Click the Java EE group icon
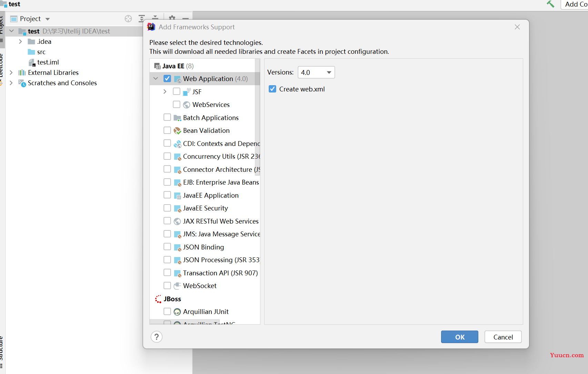The image size is (588, 374). pyautogui.click(x=157, y=66)
